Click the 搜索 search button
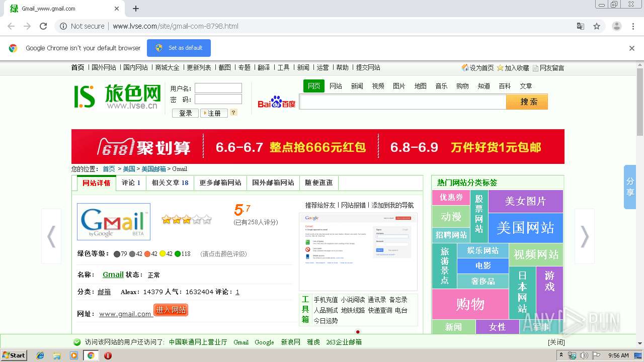Screen dimensions: 644x362 (x=527, y=102)
